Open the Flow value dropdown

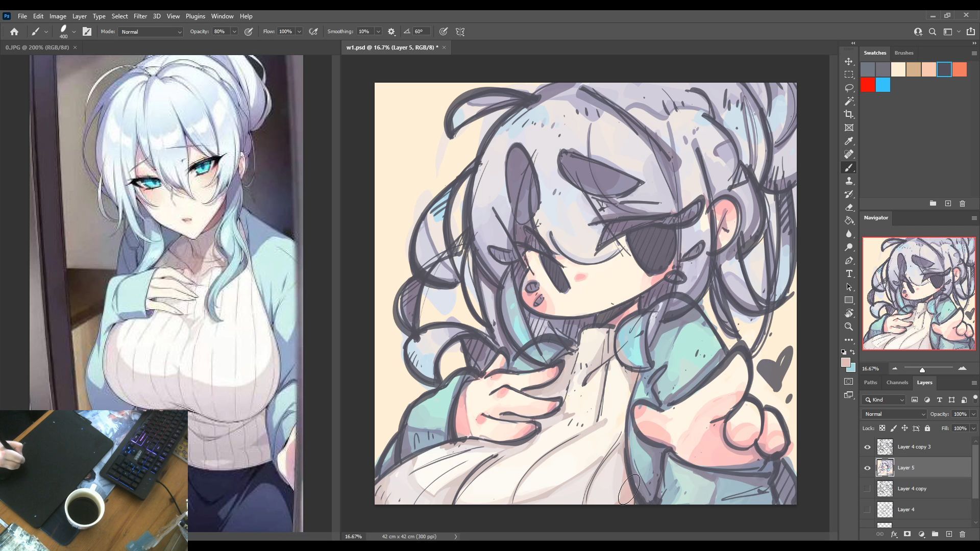[x=299, y=32]
